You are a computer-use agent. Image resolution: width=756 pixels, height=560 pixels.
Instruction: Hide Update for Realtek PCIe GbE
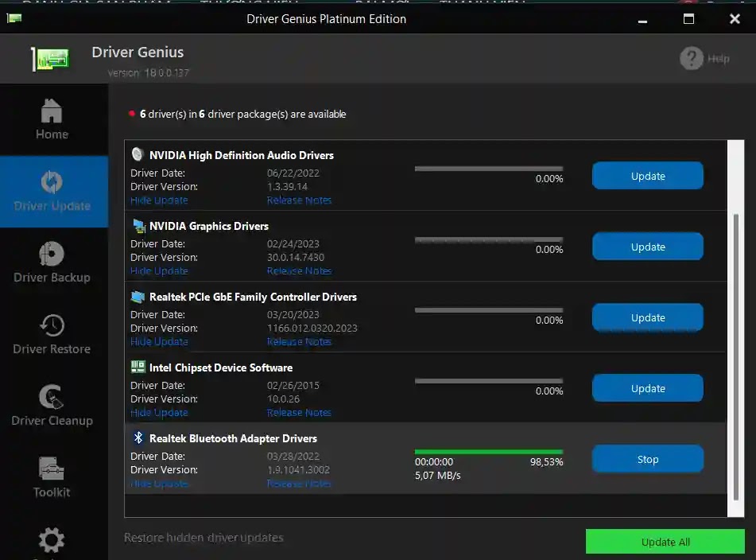[159, 341]
